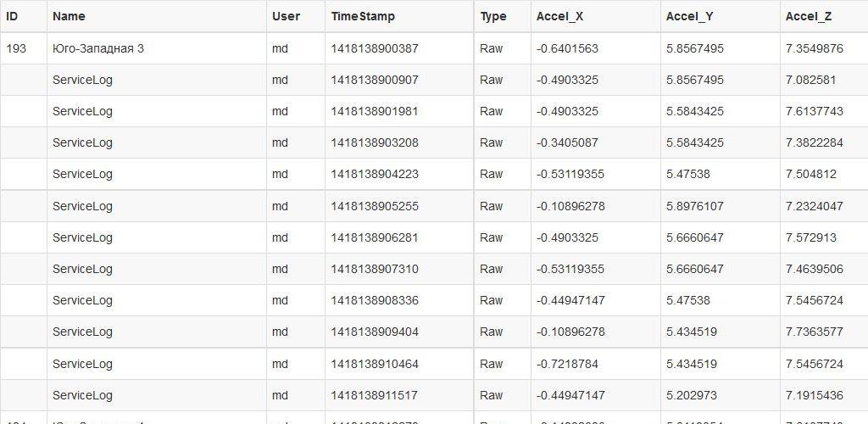Image resolution: width=868 pixels, height=424 pixels.
Task: Click the Accel_Z value 7.082581
Action: (x=811, y=80)
